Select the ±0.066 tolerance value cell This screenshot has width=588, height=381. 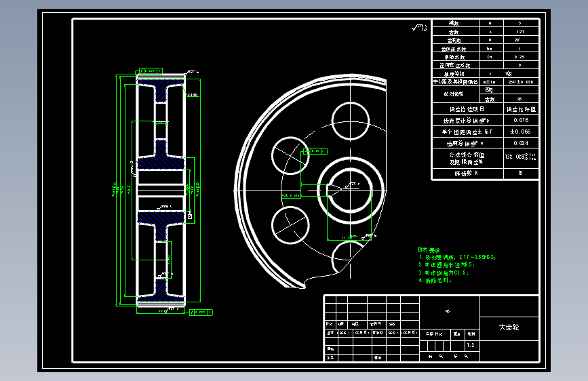[521, 132]
